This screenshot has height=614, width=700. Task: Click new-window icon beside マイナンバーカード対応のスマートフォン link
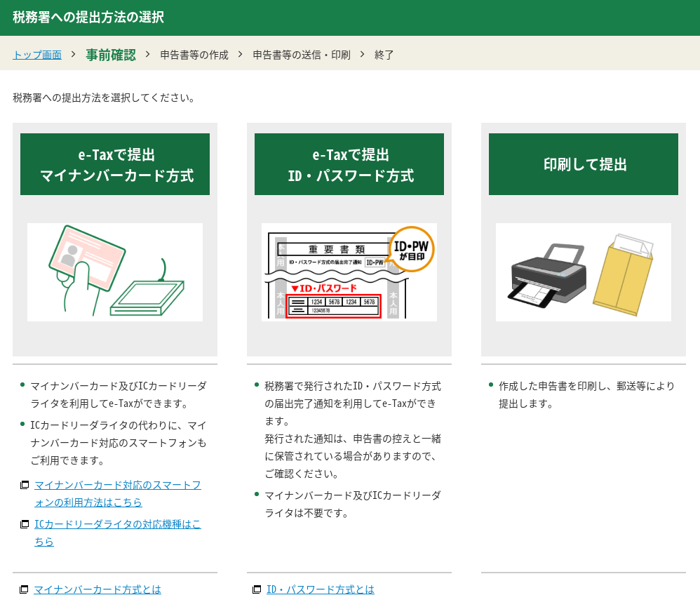pos(25,485)
